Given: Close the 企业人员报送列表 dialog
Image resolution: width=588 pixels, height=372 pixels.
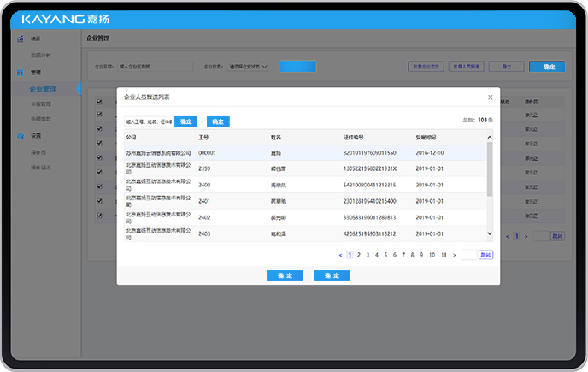Looking at the screenshot, I should (x=490, y=97).
